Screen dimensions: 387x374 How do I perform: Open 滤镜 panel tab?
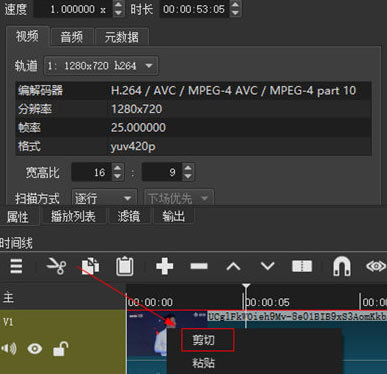[129, 217]
